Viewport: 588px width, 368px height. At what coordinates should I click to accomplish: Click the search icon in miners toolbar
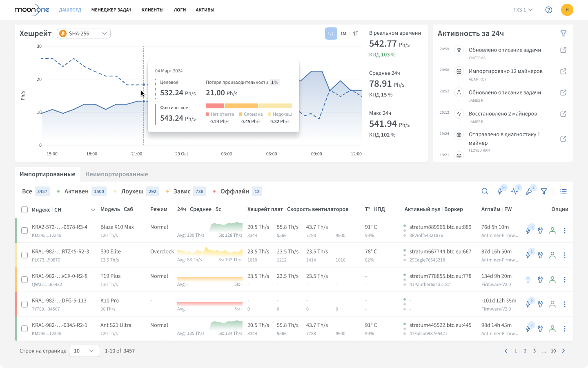[485, 191]
